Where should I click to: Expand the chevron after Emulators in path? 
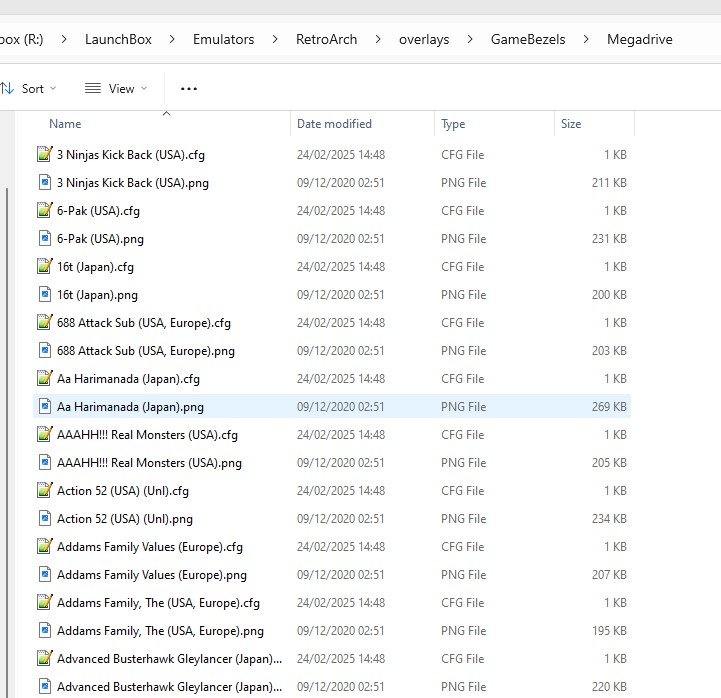275,40
